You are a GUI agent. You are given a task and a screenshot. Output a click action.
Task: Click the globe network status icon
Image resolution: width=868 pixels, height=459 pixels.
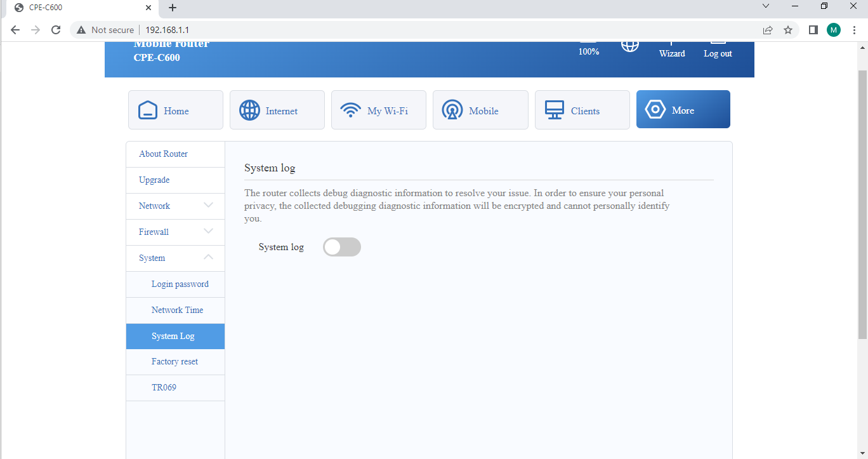(x=629, y=45)
